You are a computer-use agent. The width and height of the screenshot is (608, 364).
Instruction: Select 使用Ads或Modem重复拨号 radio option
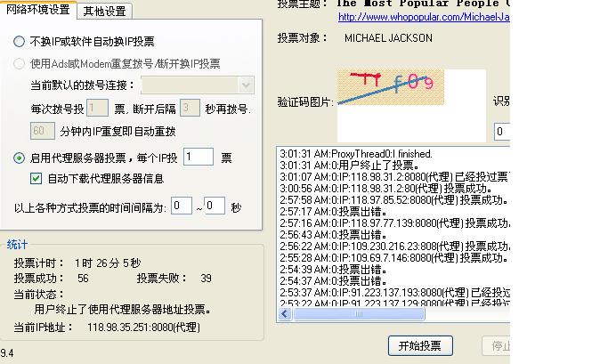[20, 64]
